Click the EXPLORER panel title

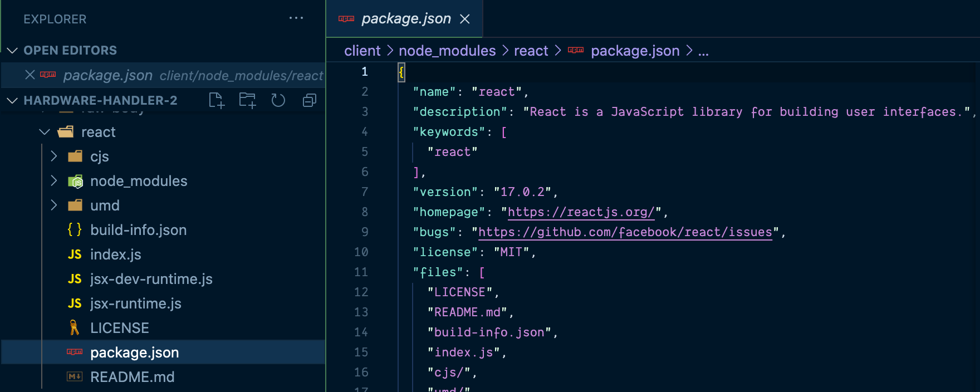[x=55, y=19]
